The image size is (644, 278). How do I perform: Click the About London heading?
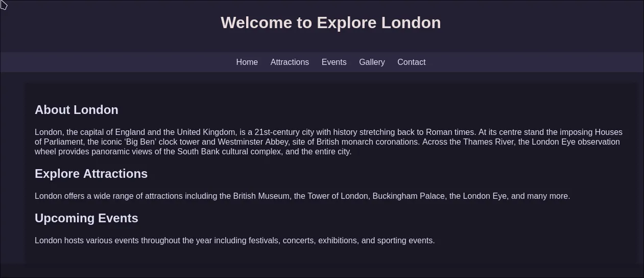(x=77, y=110)
